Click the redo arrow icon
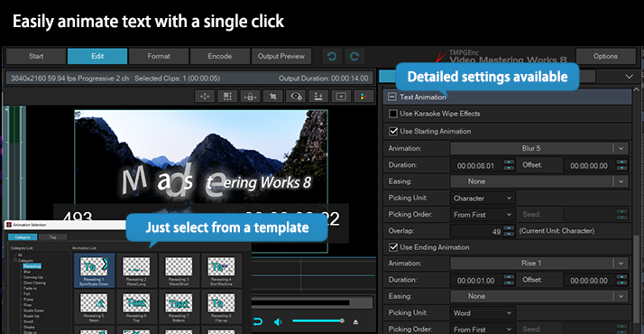Viewport: 644px width, 334px height. coord(354,56)
